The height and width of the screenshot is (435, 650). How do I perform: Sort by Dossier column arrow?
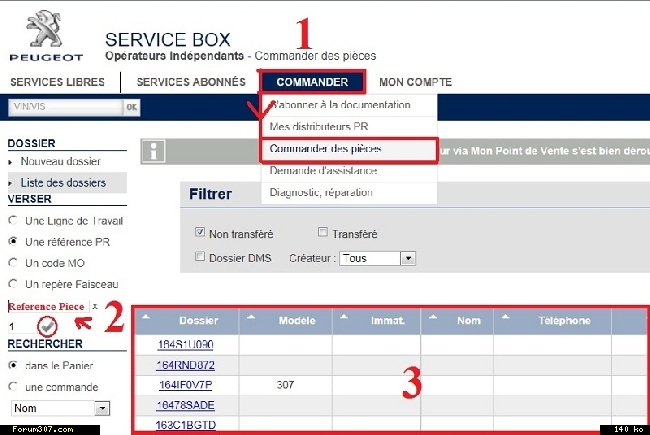coord(146,317)
